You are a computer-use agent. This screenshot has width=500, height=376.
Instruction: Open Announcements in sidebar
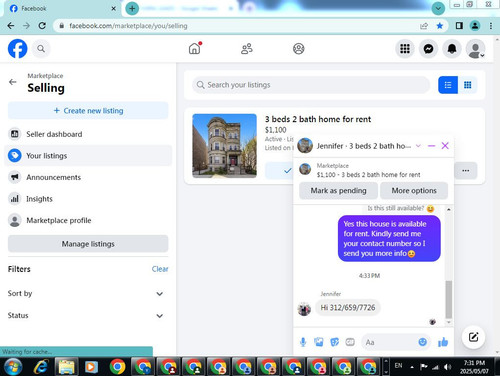tap(88, 177)
